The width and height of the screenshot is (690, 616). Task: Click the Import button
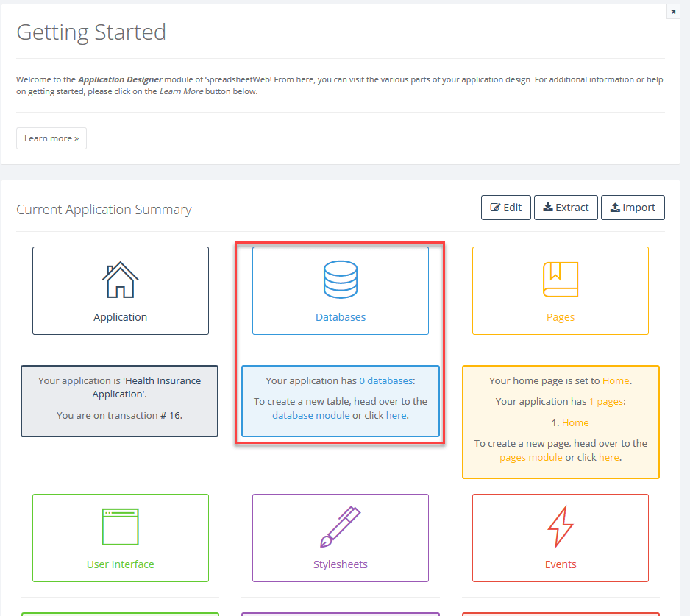point(633,208)
